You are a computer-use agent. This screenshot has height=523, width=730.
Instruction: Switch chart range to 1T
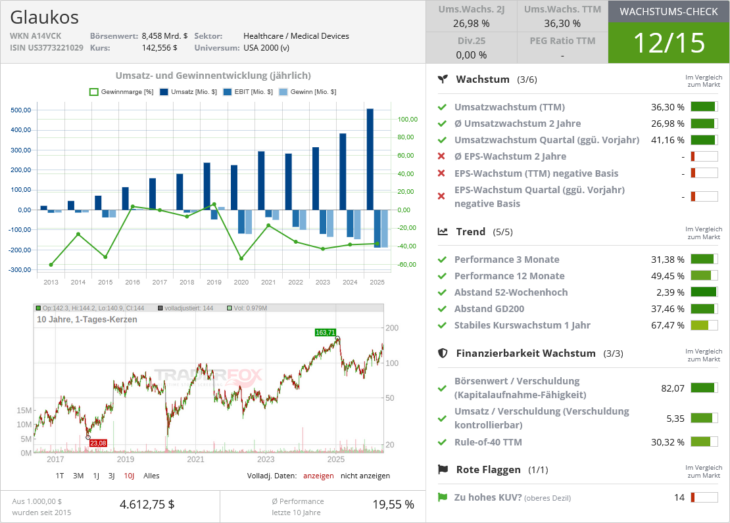(60, 475)
